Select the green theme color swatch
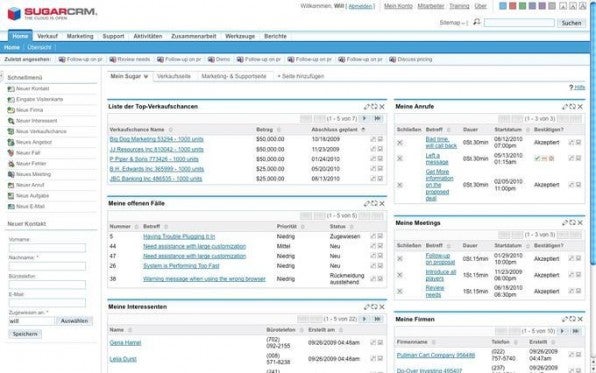 click(x=522, y=6)
